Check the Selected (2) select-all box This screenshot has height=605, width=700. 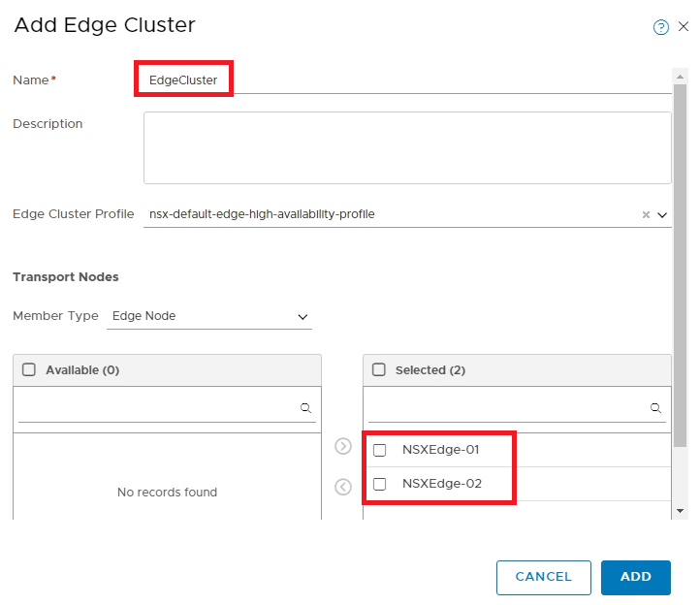[x=378, y=369]
